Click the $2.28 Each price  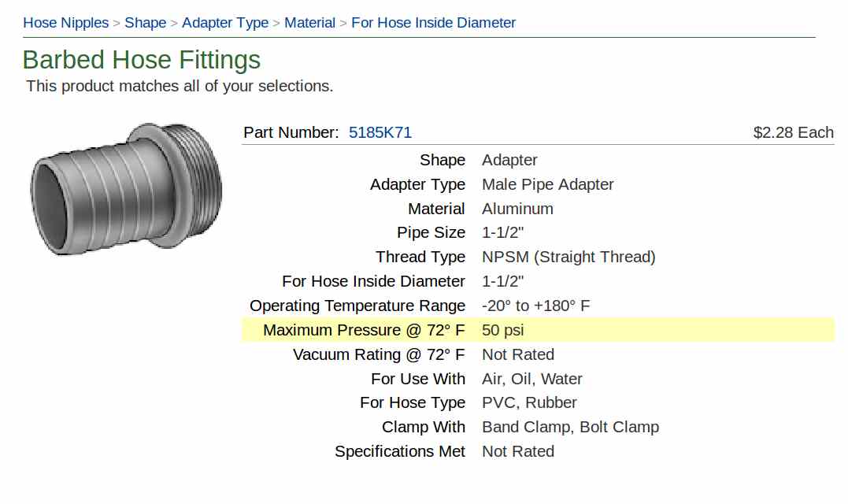pyautogui.click(x=794, y=132)
